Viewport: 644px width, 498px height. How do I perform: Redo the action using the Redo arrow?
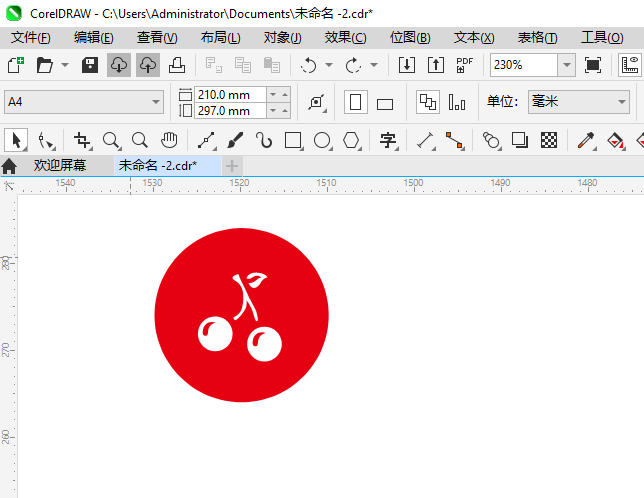point(353,65)
